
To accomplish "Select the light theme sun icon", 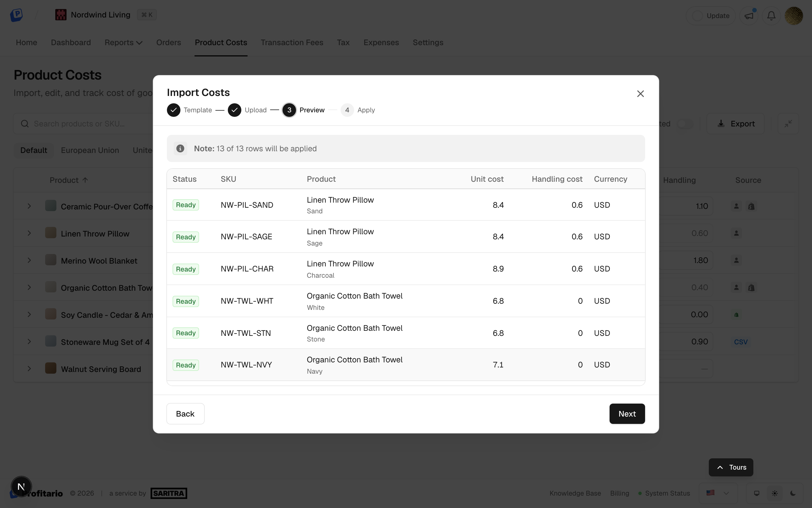I will point(775,493).
